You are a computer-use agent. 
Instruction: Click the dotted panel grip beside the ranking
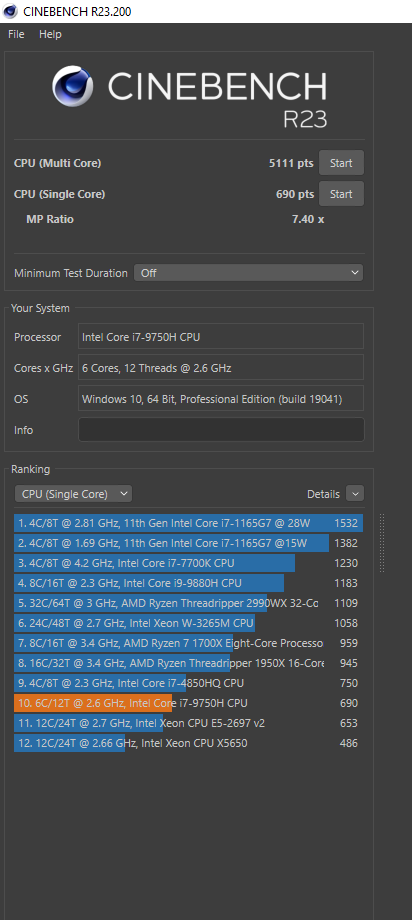382,543
